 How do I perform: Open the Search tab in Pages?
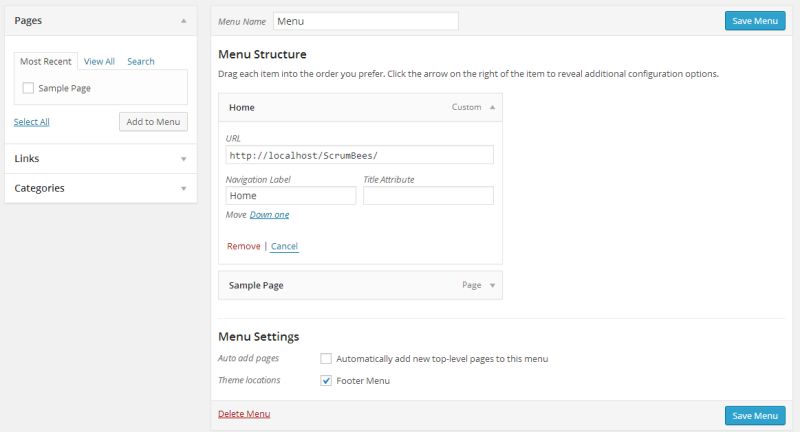tap(141, 61)
